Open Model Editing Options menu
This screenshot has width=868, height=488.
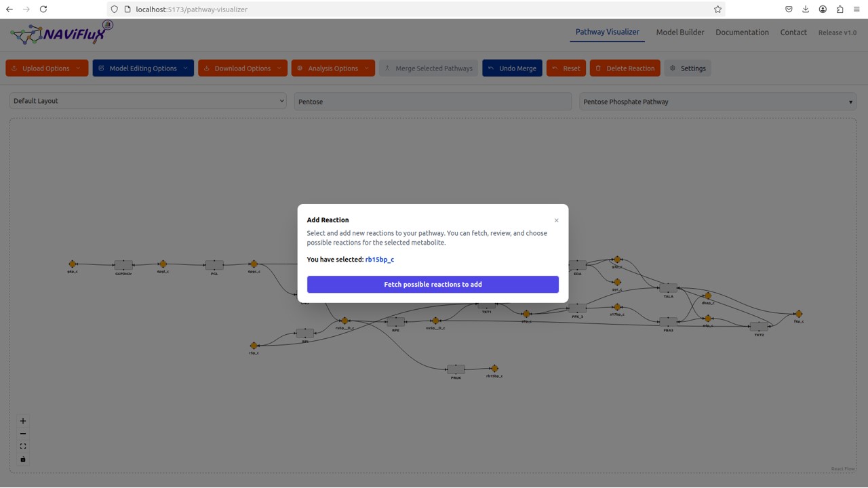pyautogui.click(x=143, y=68)
